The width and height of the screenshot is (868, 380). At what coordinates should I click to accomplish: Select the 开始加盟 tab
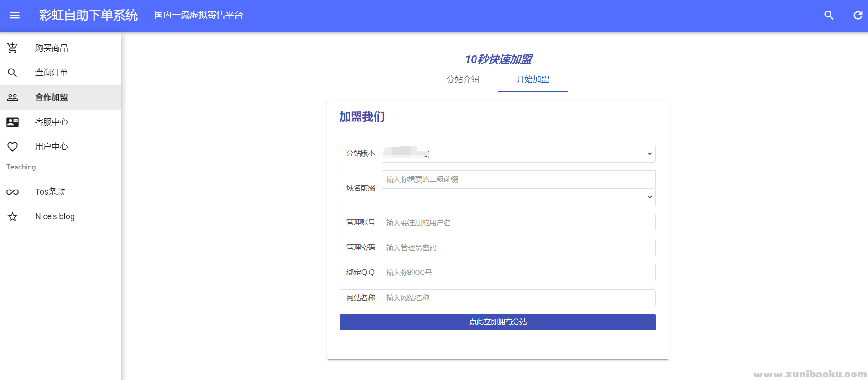pyautogui.click(x=533, y=79)
